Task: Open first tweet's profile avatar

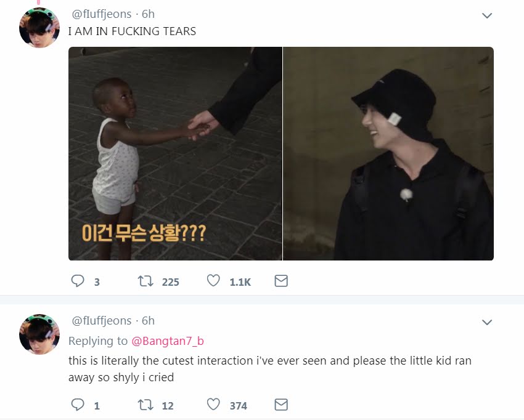Action: [x=39, y=28]
